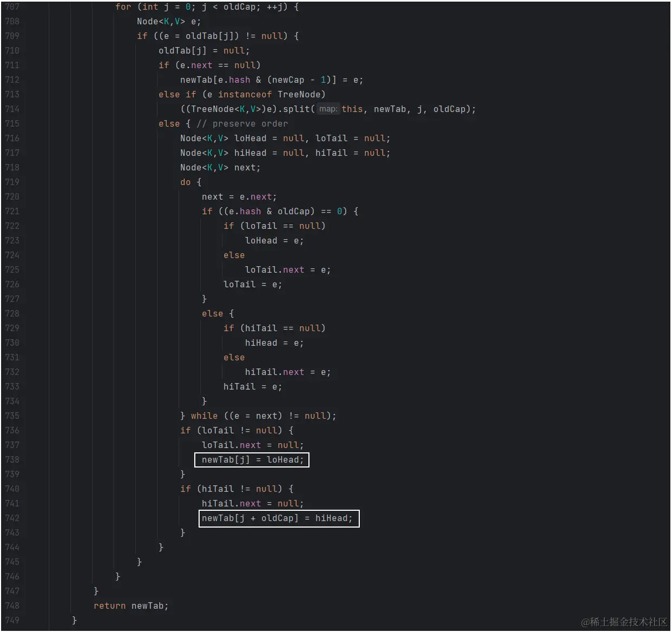Image resolution: width=672 pixels, height=632 pixels.
Task: Click 'this' keyword on line 714
Action: 352,109
